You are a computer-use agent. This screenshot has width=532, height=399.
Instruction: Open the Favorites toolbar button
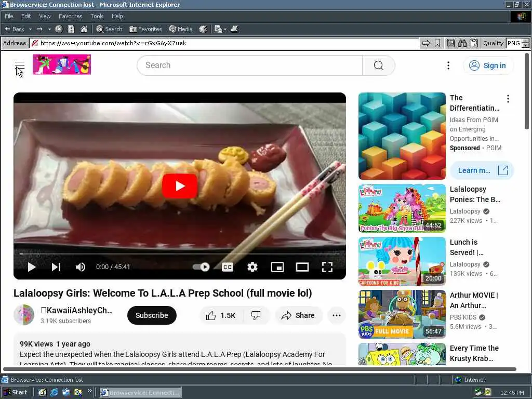point(145,29)
